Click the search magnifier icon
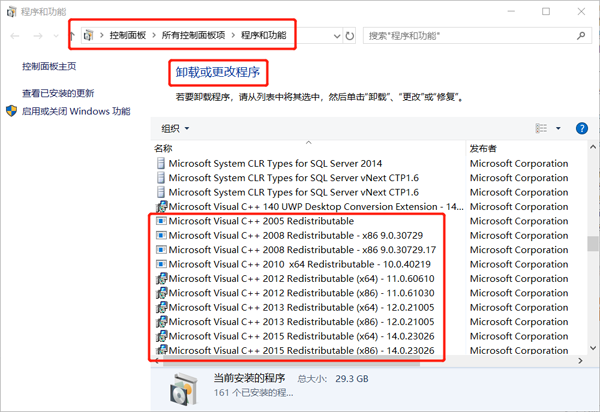600x412 pixels. point(580,36)
